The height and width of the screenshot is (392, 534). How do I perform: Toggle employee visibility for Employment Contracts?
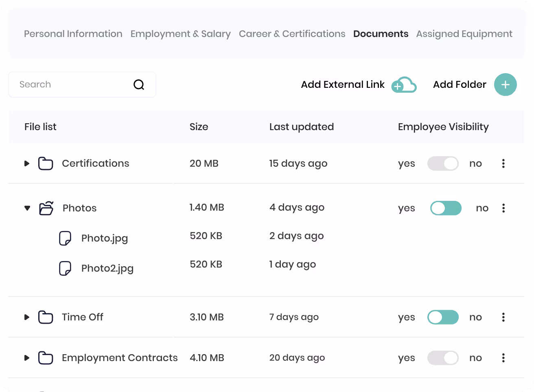coord(443,358)
